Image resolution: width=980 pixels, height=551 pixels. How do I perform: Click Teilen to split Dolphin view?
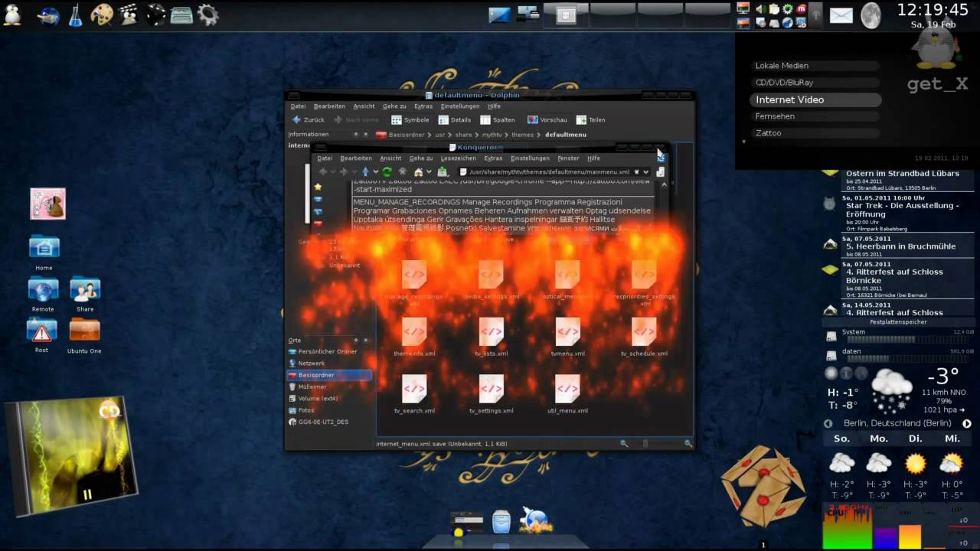pos(591,119)
